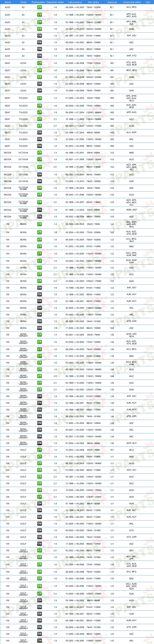The image size is (154, 644).
Task: Click production years 10.2005 -> 12.2010
Action: pyautogui.click(x=75, y=181)
